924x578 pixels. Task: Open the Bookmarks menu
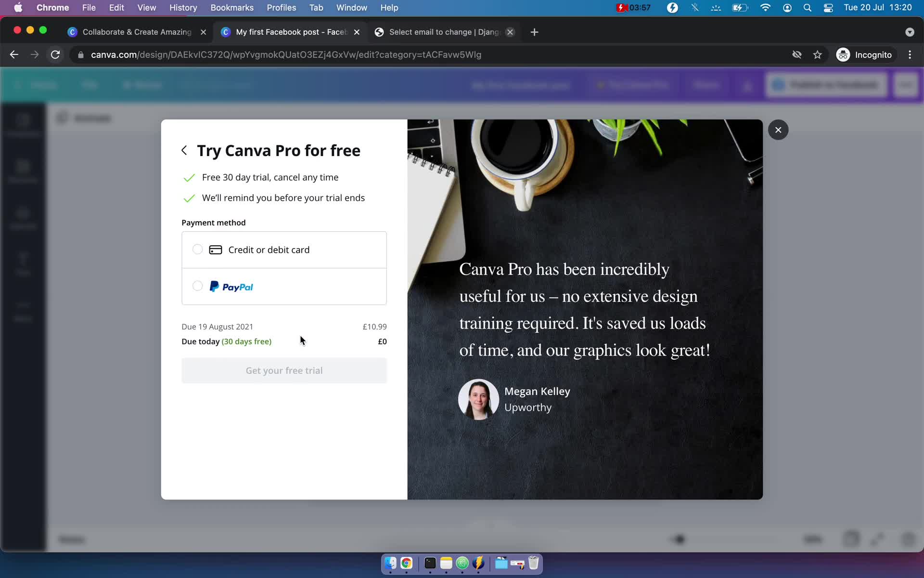click(x=232, y=8)
